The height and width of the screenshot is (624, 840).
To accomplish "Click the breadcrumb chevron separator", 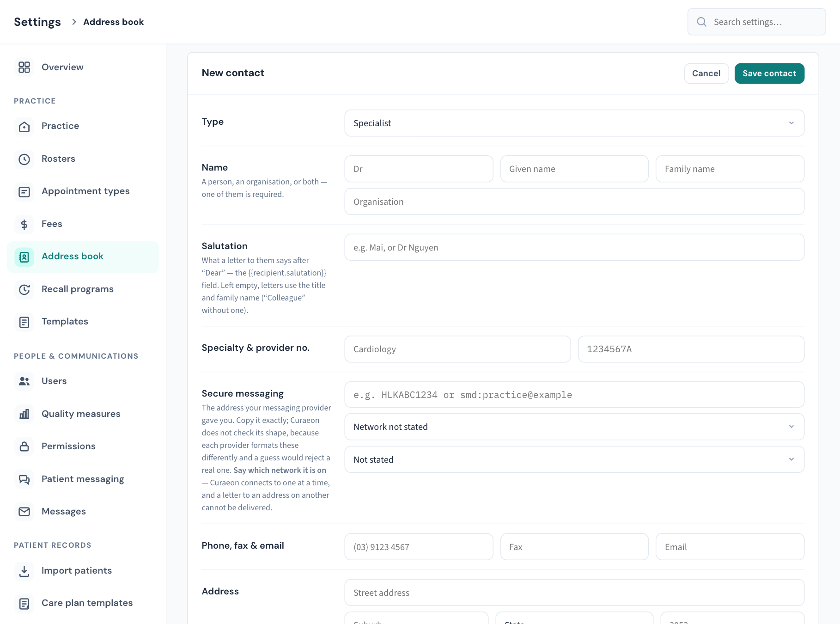I will pyautogui.click(x=74, y=22).
